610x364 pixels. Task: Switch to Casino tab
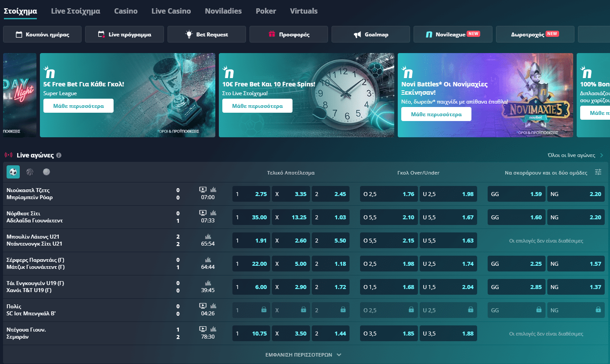pos(126,11)
